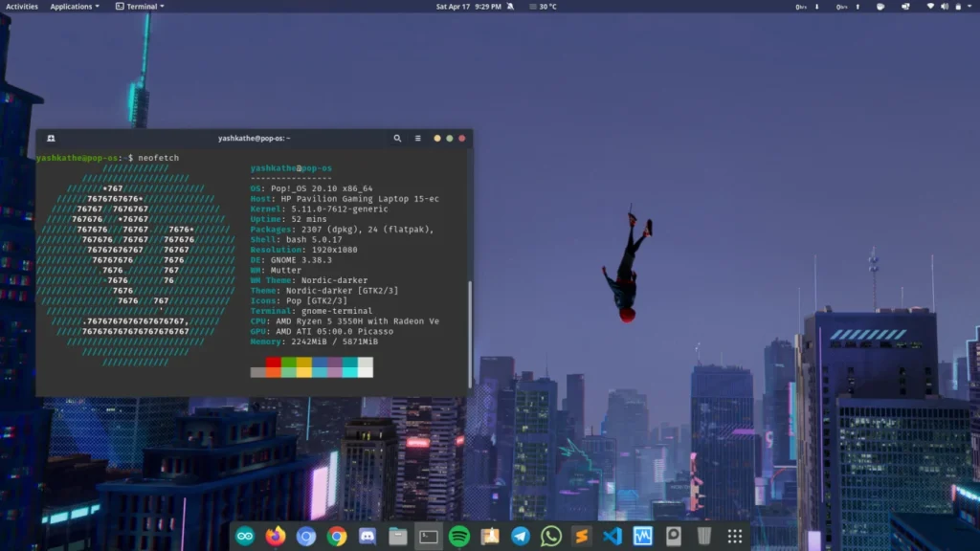Click the Packages line 2307 (dpkg)

point(342,230)
